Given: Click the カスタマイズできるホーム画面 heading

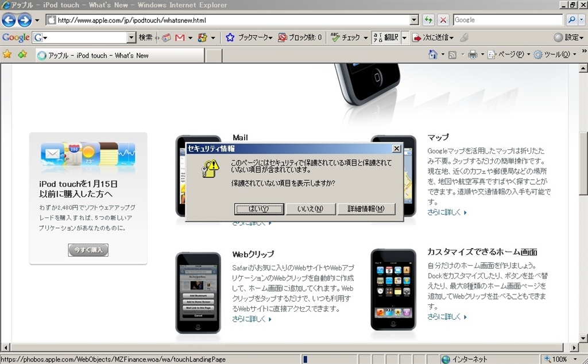Looking at the screenshot, I should [482, 252].
